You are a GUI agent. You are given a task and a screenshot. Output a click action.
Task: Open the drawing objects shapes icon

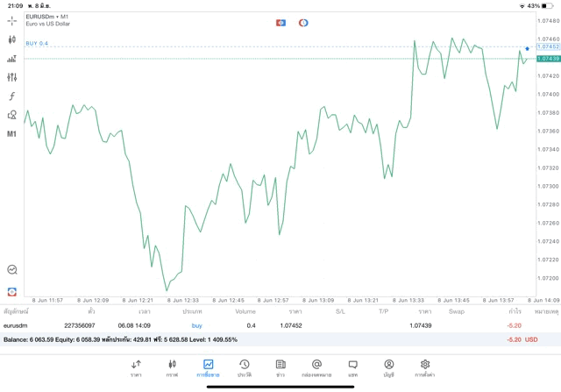tap(12, 115)
